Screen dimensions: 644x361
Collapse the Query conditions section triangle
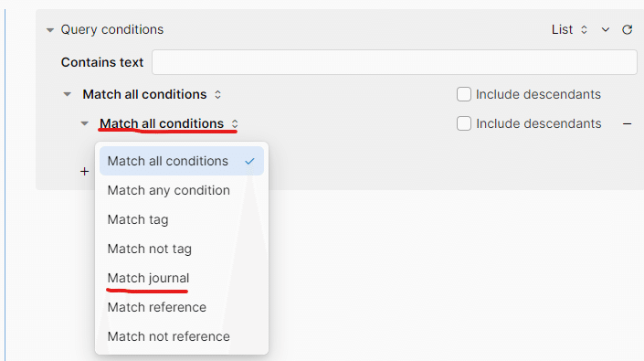coord(50,30)
